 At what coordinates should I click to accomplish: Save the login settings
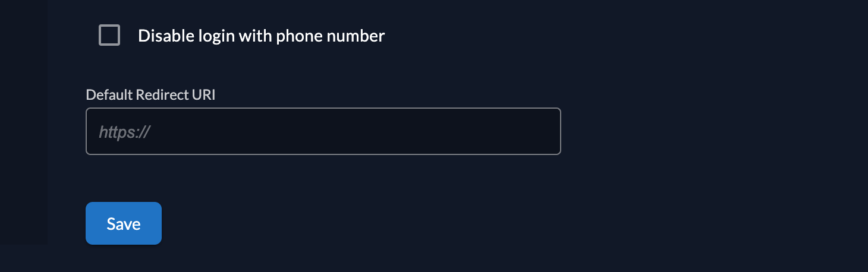coord(124,223)
